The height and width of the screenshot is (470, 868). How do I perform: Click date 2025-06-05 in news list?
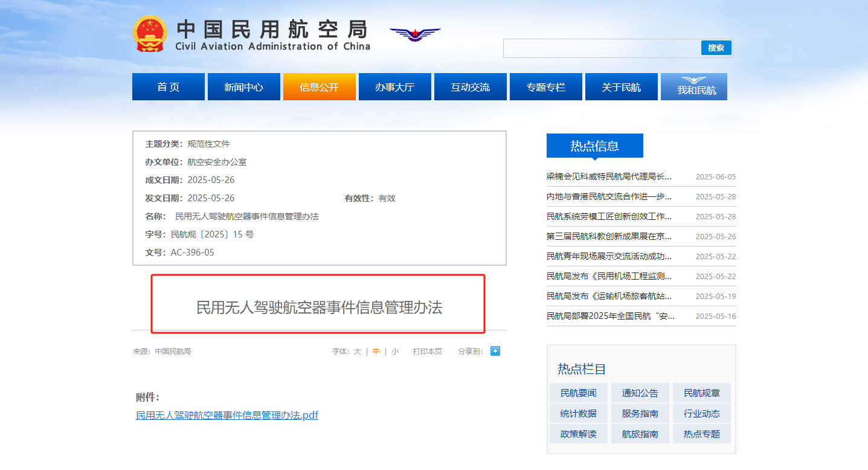click(716, 177)
